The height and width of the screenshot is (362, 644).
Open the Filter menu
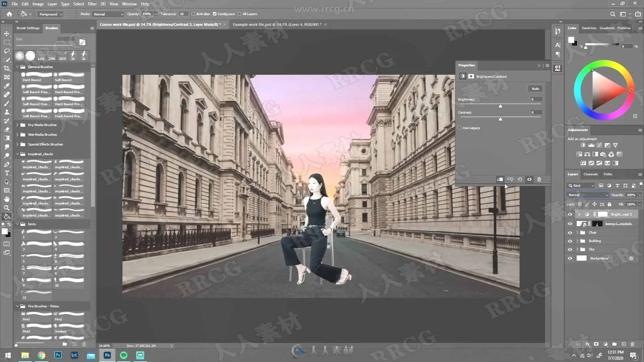point(92,4)
